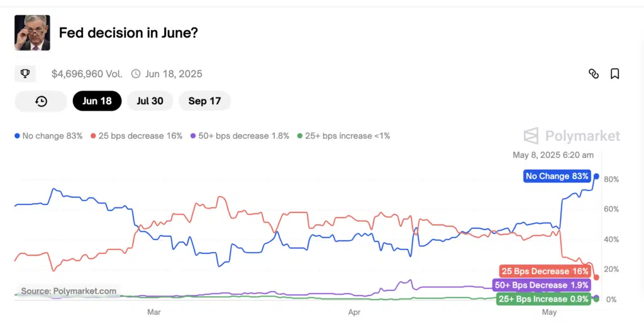Image resolution: width=644 pixels, height=325 pixels.
Task: Toggle the 25+ bps increase legend item
Action: click(343, 136)
